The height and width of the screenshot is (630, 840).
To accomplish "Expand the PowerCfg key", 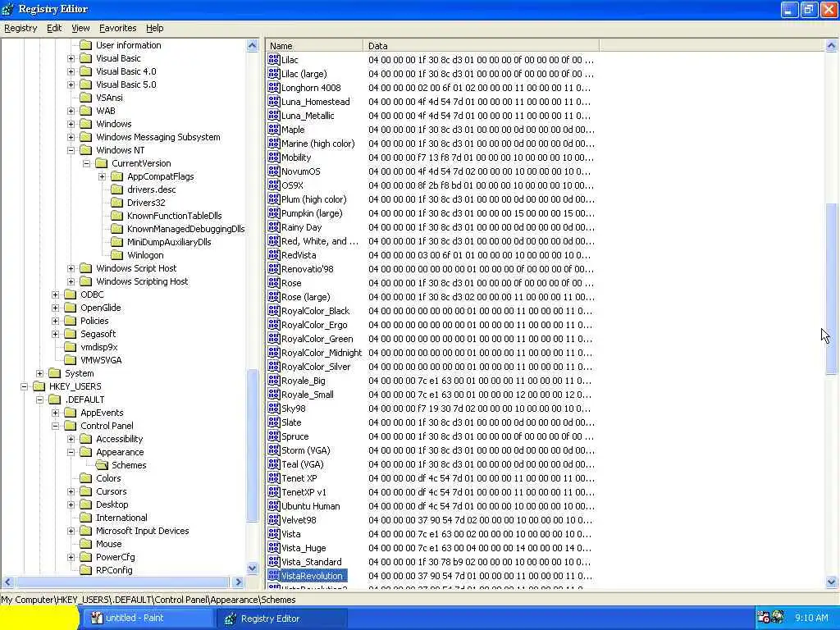I will point(71,557).
